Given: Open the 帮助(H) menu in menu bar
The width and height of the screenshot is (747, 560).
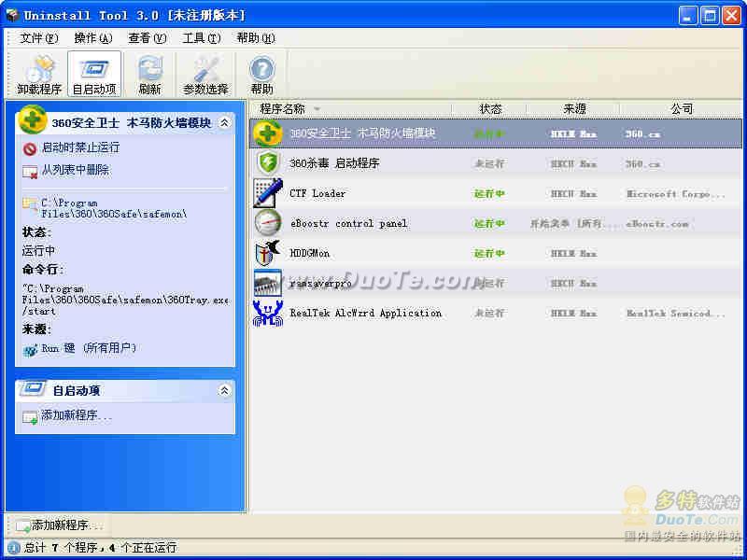Looking at the screenshot, I should pos(255,38).
